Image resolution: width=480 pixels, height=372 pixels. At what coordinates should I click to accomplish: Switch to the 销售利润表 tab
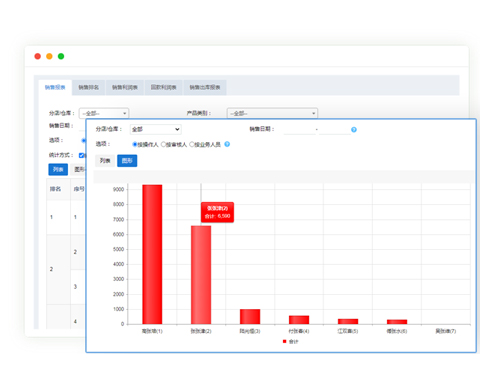125,87
